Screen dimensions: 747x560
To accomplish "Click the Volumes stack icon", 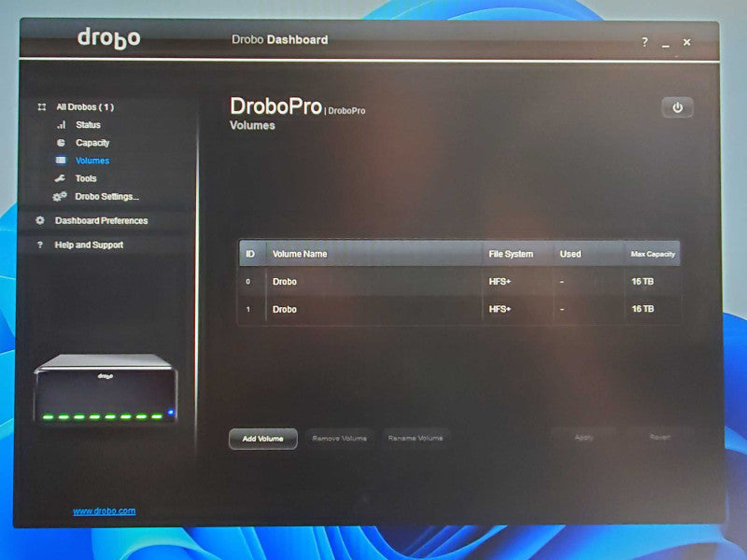I will pos(61,161).
